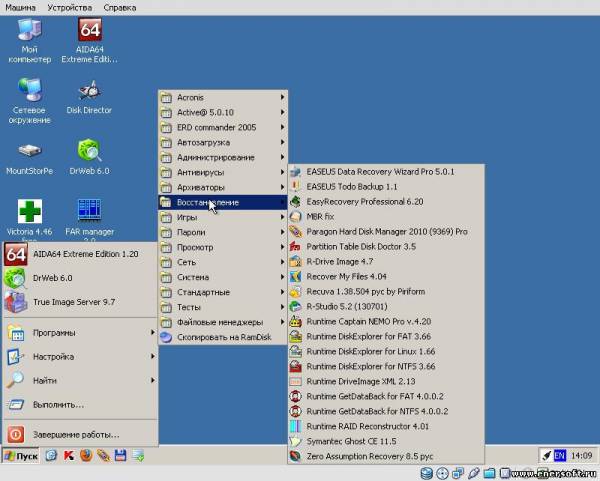The height and width of the screenshot is (481, 600).
Task: Click the floppy disk quick launch icon
Action: point(120,455)
